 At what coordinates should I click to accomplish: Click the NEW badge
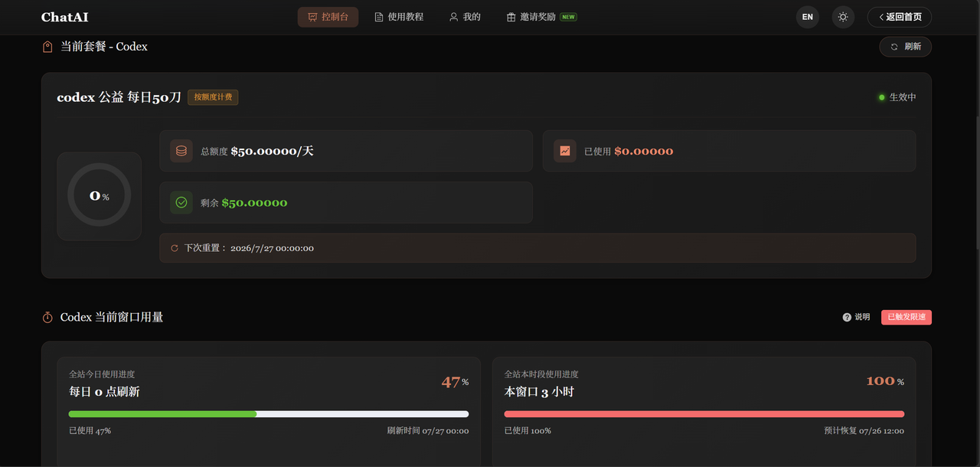568,17
